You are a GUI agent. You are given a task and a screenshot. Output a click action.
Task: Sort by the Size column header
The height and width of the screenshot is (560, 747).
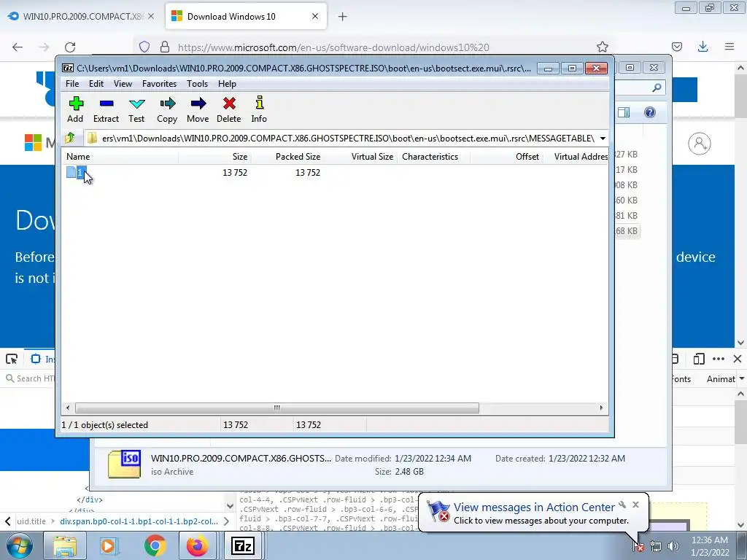coord(215,157)
